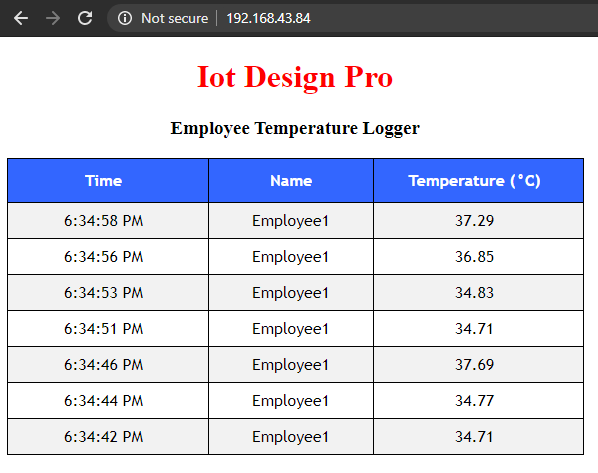The image size is (598, 473).
Task: Click 34.71 in the 6:34:51 PM row
Action: [x=474, y=328]
